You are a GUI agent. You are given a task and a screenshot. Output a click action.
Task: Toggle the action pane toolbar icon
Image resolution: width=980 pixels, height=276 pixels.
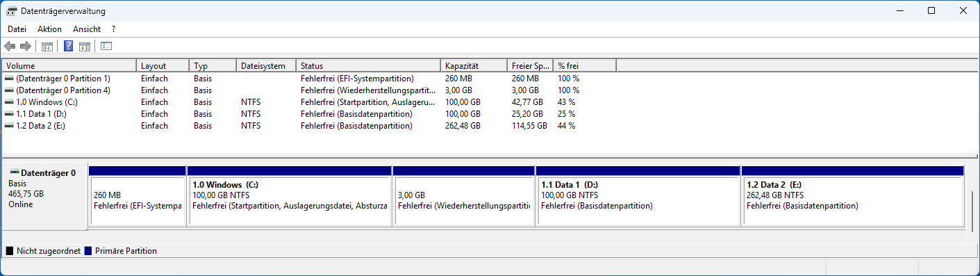coord(85,47)
